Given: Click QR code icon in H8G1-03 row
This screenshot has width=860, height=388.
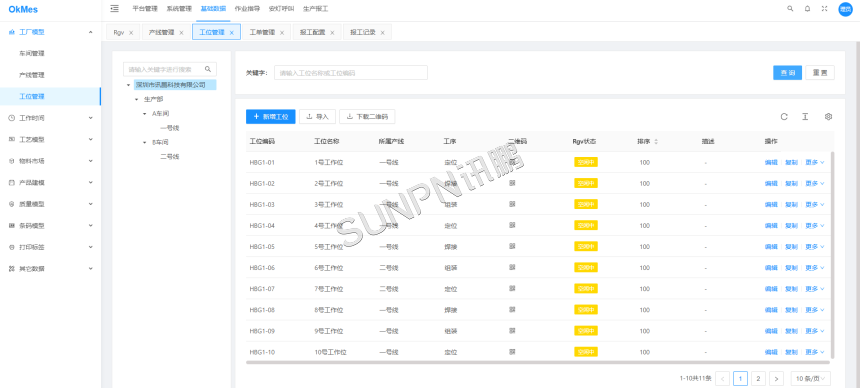Looking at the screenshot, I should coord(512,204).
